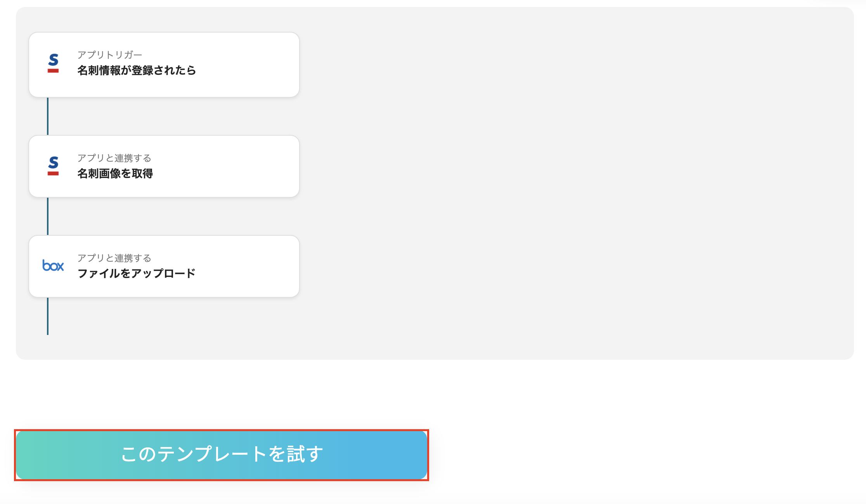This screenshot has width=866, height=504.
Task: Select the 名刺情報が登録されたら title text
Action: pos(137,71)
